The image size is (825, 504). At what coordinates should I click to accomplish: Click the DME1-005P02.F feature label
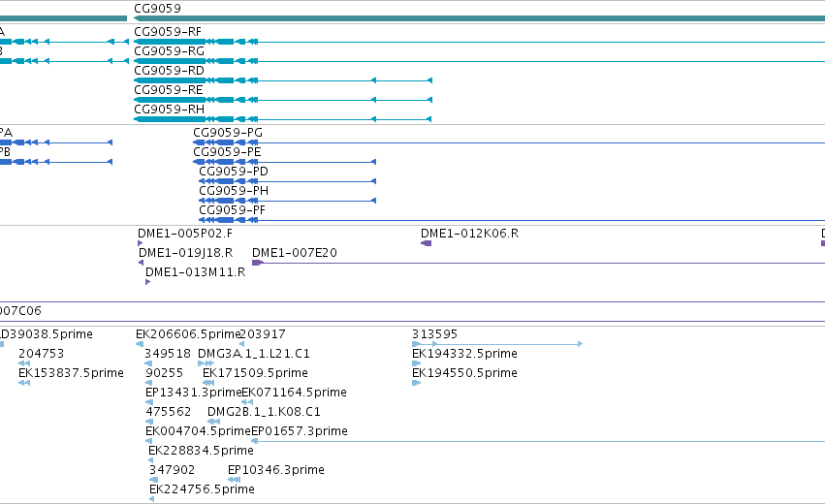pyautogui.click(x=185, y=234)
